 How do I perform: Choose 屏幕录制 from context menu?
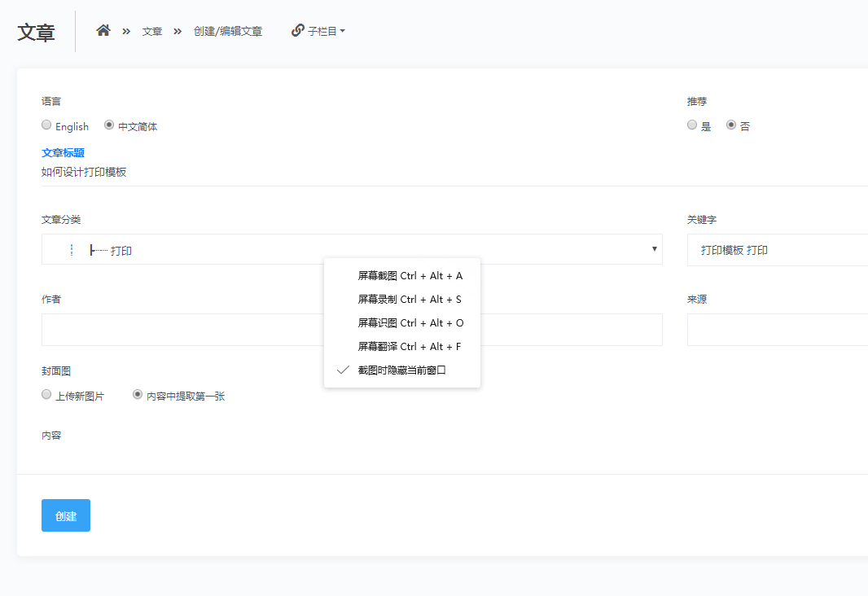coord(410,300)
